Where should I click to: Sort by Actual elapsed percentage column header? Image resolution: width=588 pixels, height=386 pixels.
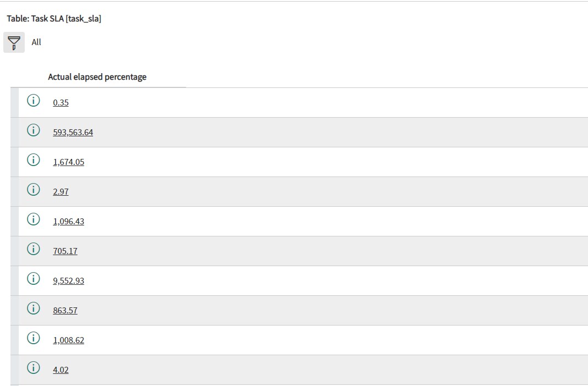click(x=97, y=77)
